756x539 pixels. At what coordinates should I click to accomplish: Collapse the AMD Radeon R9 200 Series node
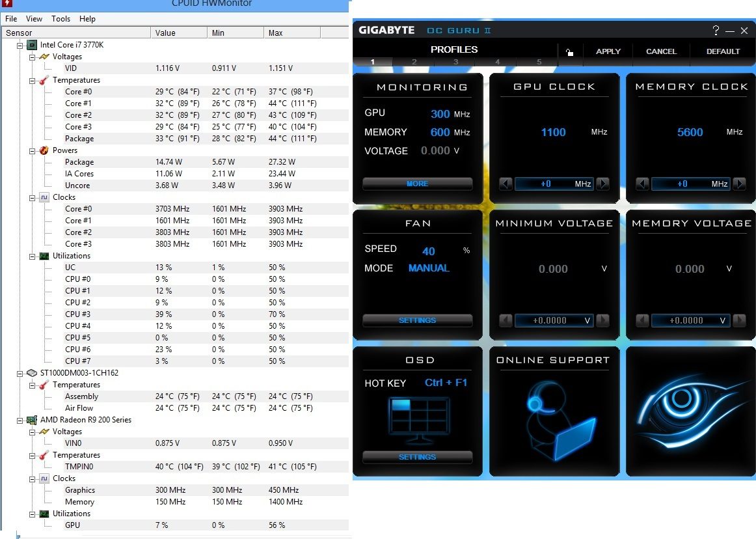[x=20, y=421]
